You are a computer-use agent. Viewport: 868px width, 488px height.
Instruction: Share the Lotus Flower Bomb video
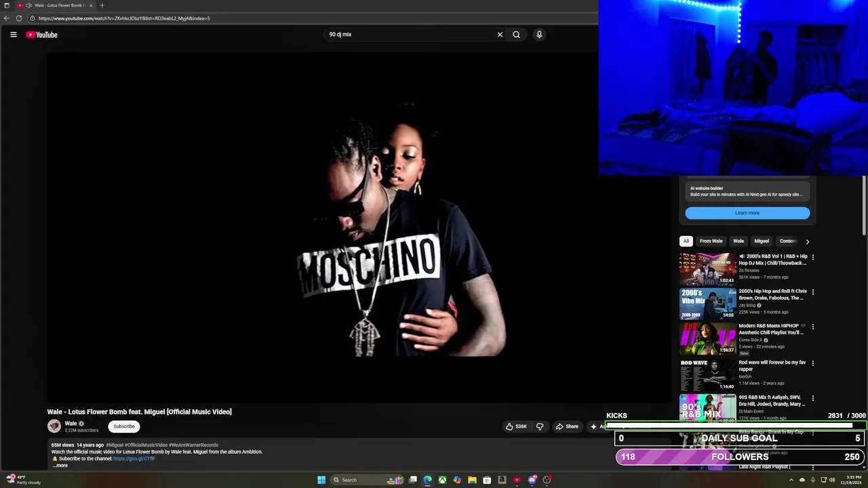click(567, 426)
